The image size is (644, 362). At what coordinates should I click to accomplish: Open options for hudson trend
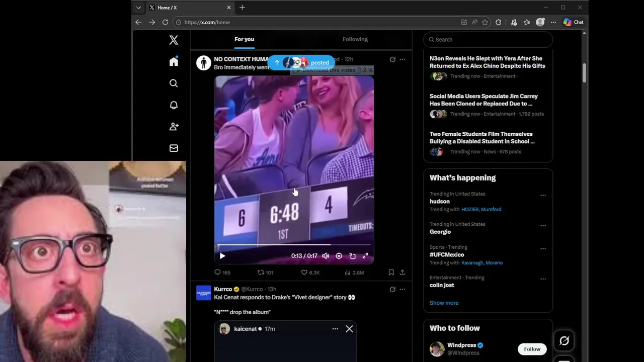(x=543, y=195)
